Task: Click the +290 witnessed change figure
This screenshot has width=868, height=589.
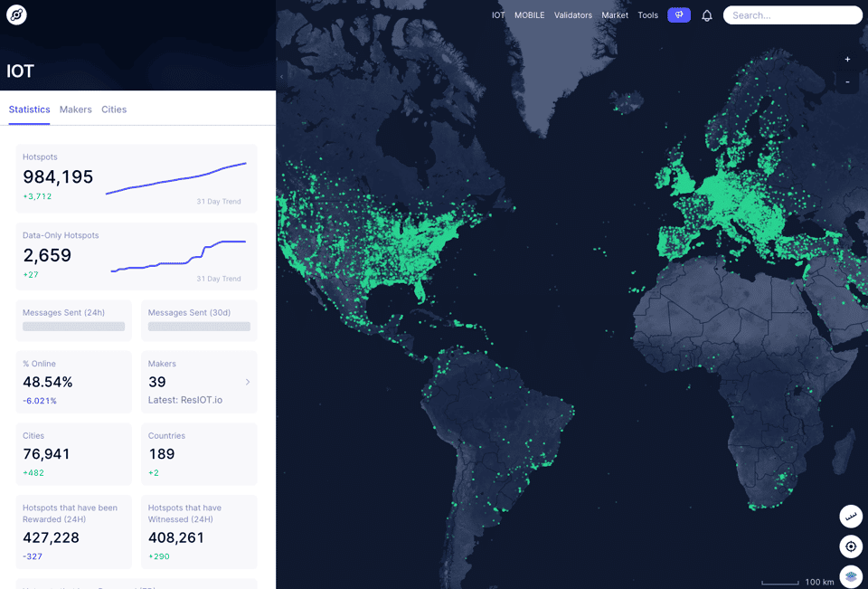Action: pos(159,556)
